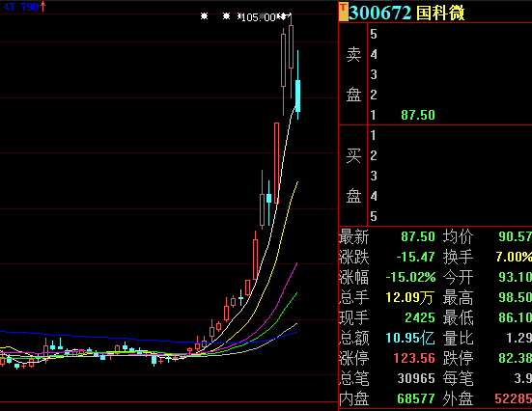
Task: Click the 换手 turnover rate 7.00%
Action: (x=514, y=257)
